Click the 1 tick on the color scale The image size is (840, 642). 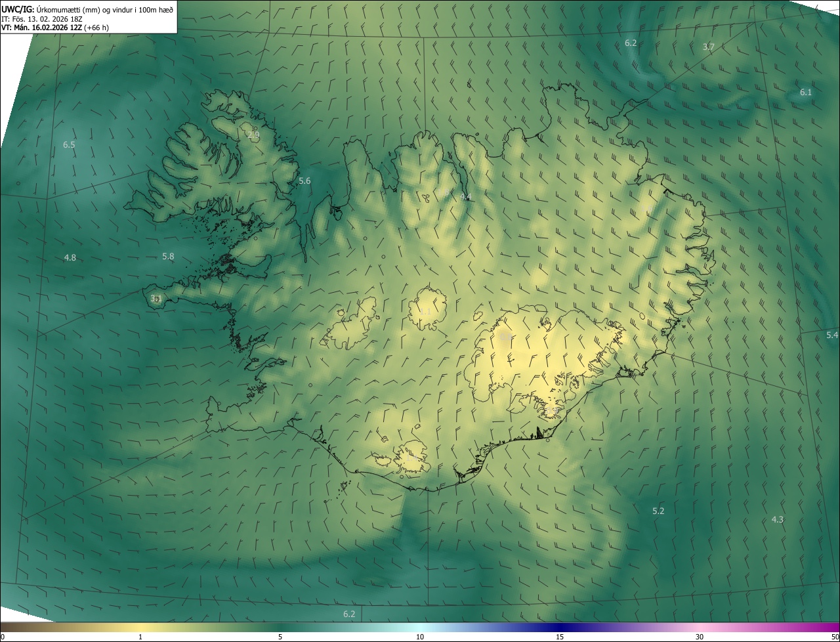[140, 637]
